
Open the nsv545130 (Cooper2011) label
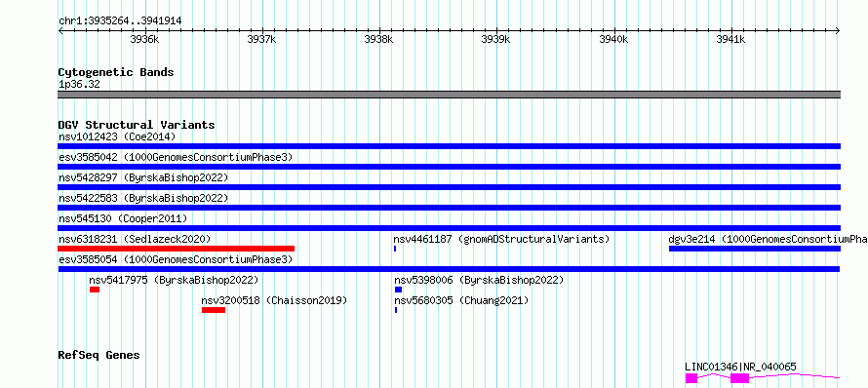pyautogui.click(x=123, y=218)
